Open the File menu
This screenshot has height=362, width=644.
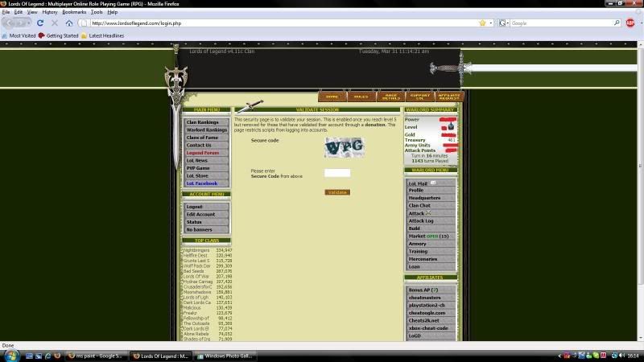pos(6,12)
